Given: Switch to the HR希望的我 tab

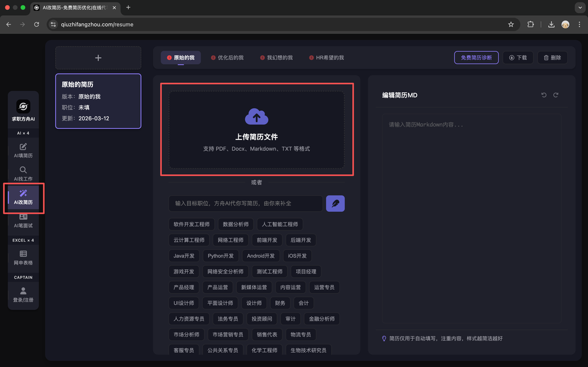Looking at the screenshot, I should [326, 58].
